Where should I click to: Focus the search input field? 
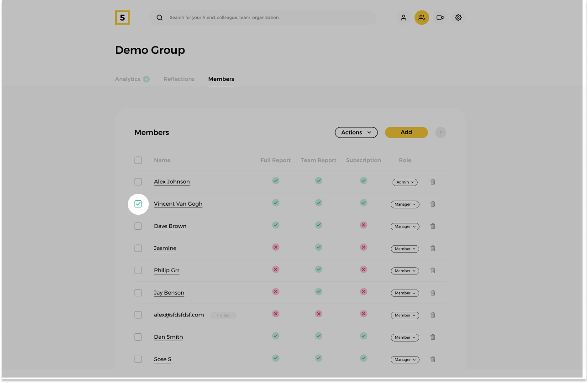click(269, 18)
